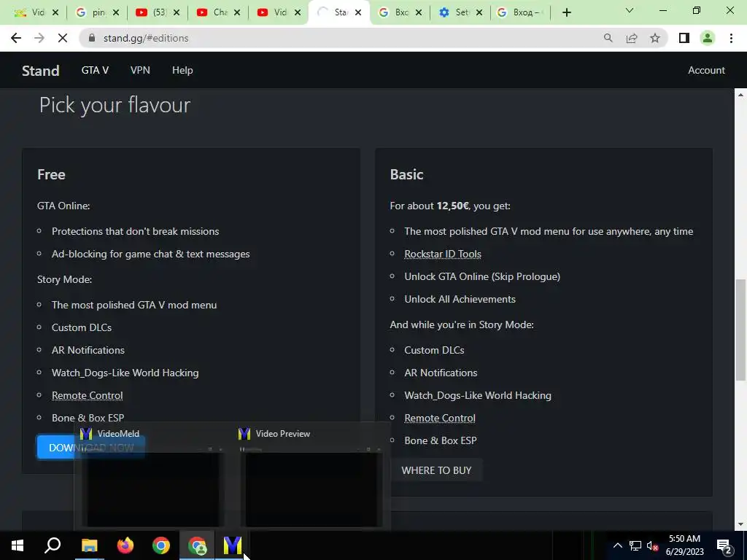The height and width of the screenshot is (560, 747).
Task: Click 'Unlock All Achievements' text
Action: (460, 299)
